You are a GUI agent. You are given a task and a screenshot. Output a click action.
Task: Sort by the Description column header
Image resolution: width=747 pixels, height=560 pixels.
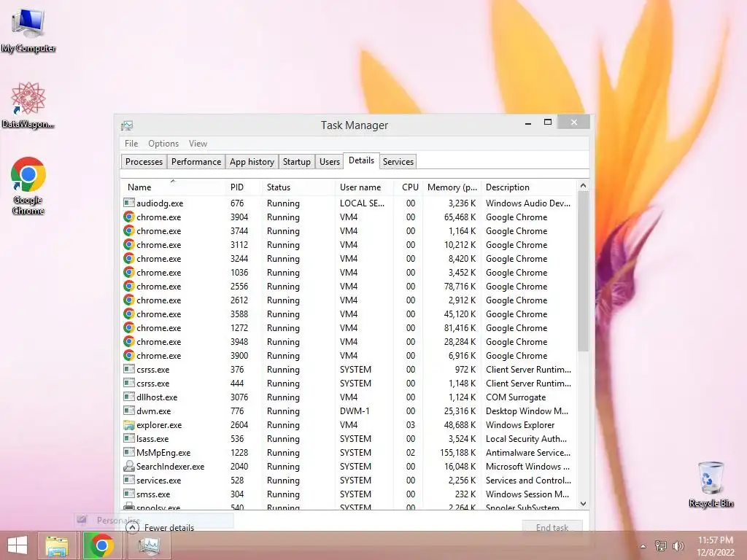[529, 187]
